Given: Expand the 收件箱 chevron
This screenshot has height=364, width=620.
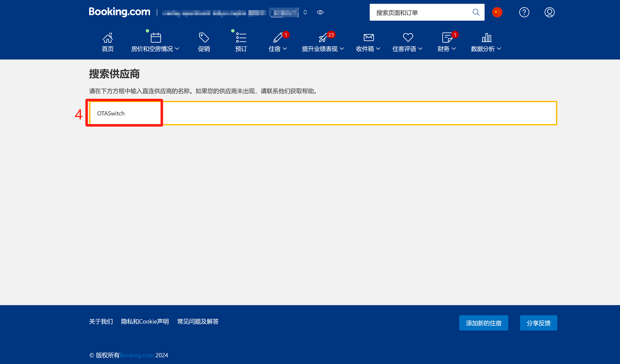Looking at the screenshot, I should [x=378, y=49].
